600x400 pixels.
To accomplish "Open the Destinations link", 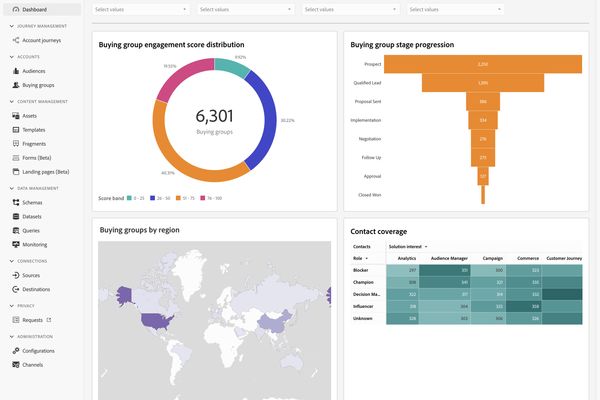I will pos(36,289).
